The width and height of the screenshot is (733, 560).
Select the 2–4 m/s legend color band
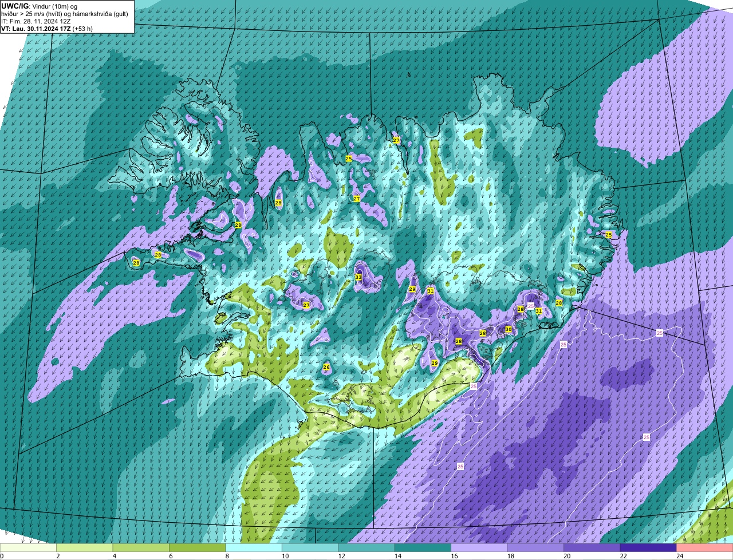(85, 547)
